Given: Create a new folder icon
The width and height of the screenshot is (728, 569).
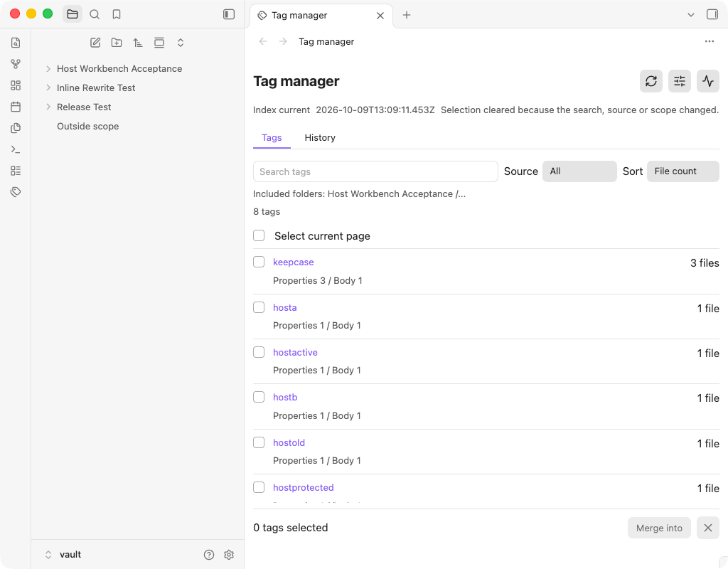Looking at the screenshot, I should point(117,43).
